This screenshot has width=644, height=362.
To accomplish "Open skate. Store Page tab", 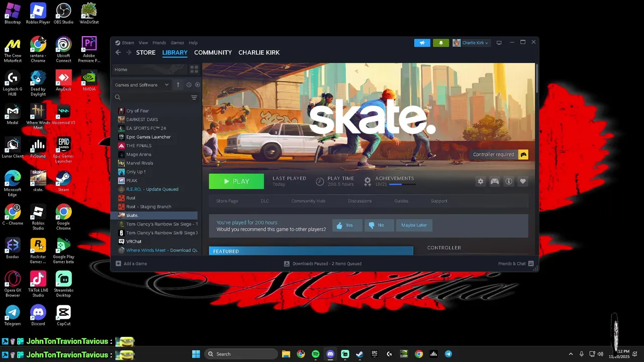I will [227, 201].
